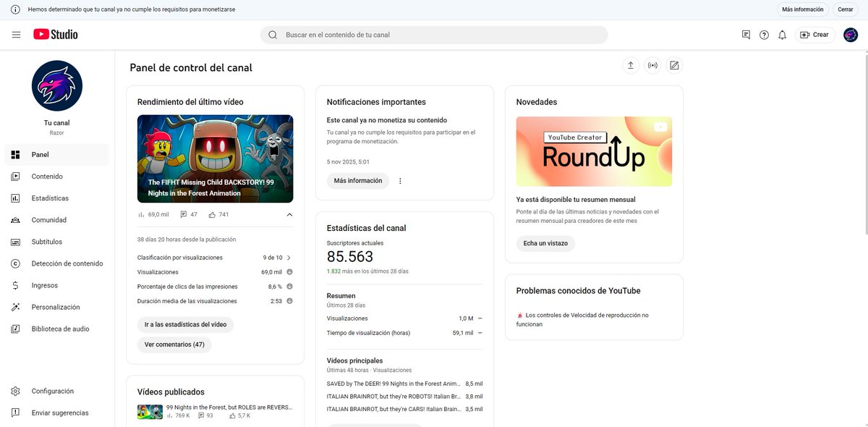Viewport: 868px width, 427px height.
Task: Open SAVED by The DEER top video
Action: (404, 384)
